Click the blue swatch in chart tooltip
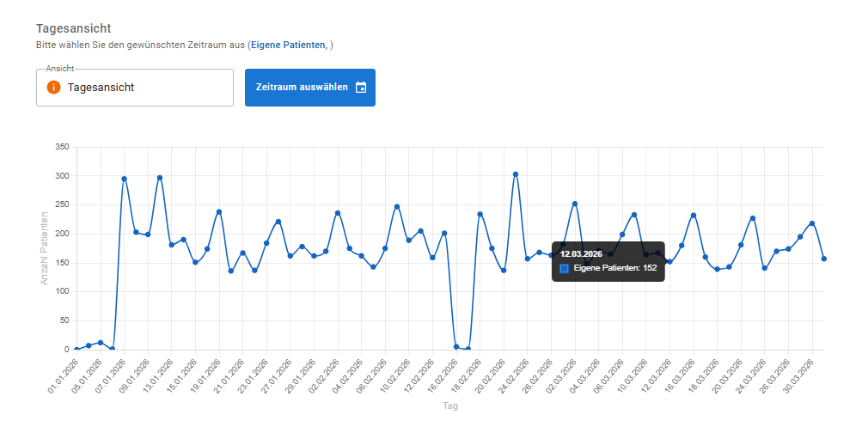The image size is (868, 439). pyautogui.click(x=564, y=269)
